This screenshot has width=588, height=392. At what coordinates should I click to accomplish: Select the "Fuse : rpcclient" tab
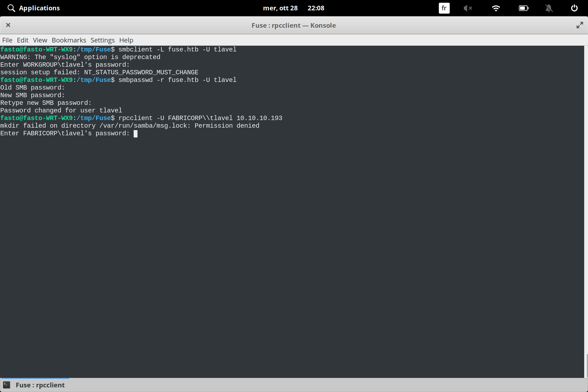[40, 385]
